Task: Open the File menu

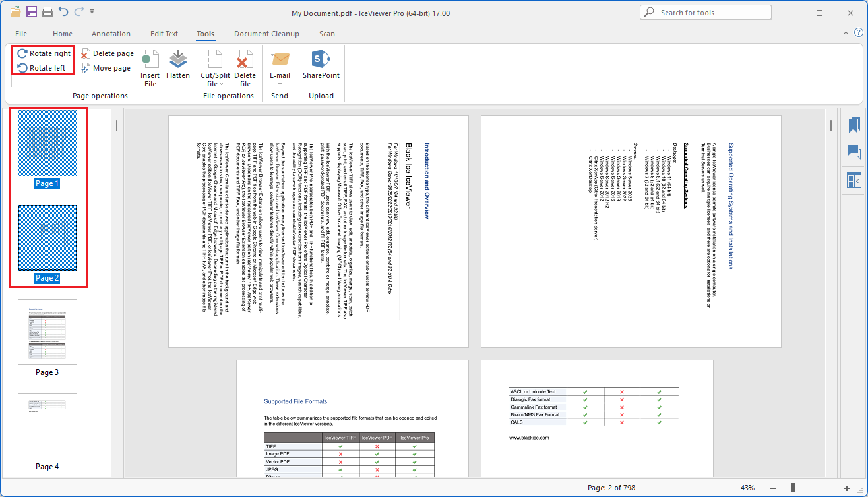Action: click(x=21, y=34)
